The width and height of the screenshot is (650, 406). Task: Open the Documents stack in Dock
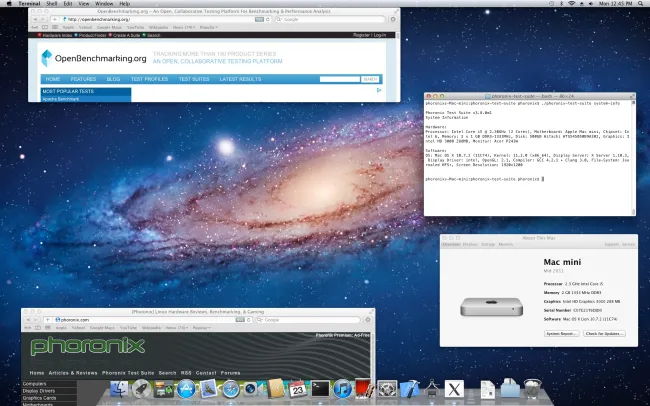488,389
